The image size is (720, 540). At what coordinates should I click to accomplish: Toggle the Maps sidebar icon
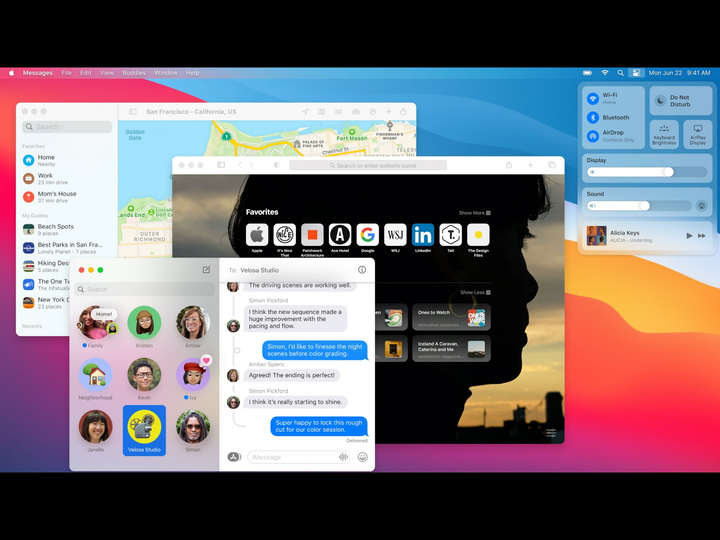click(133, 112)
